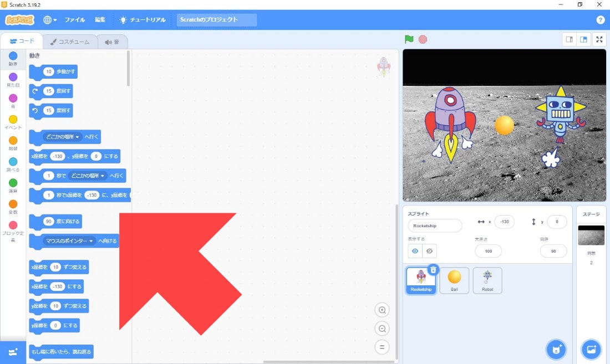Switch to the コード tab
Viewport: 610px width, 364px height.
tap(22, 41)
